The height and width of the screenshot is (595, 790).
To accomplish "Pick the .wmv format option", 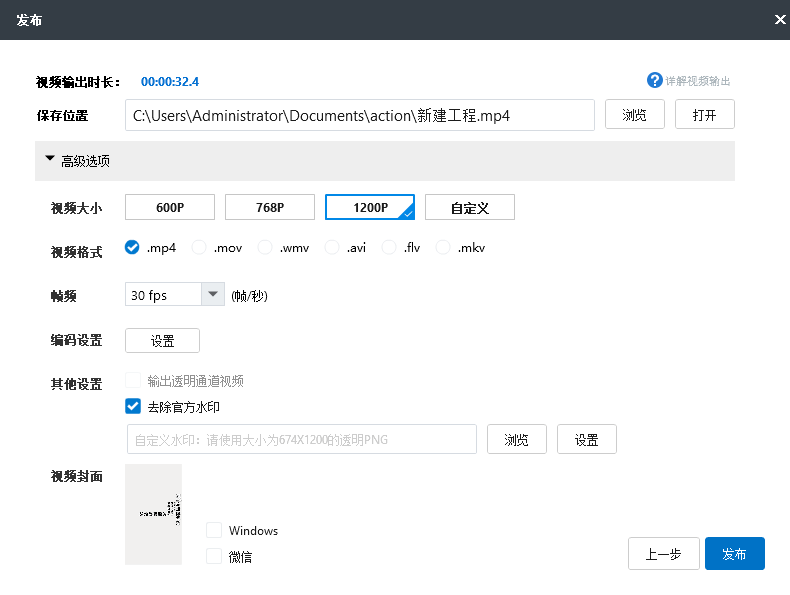I will pyautogui.click(x=265, y=247).
